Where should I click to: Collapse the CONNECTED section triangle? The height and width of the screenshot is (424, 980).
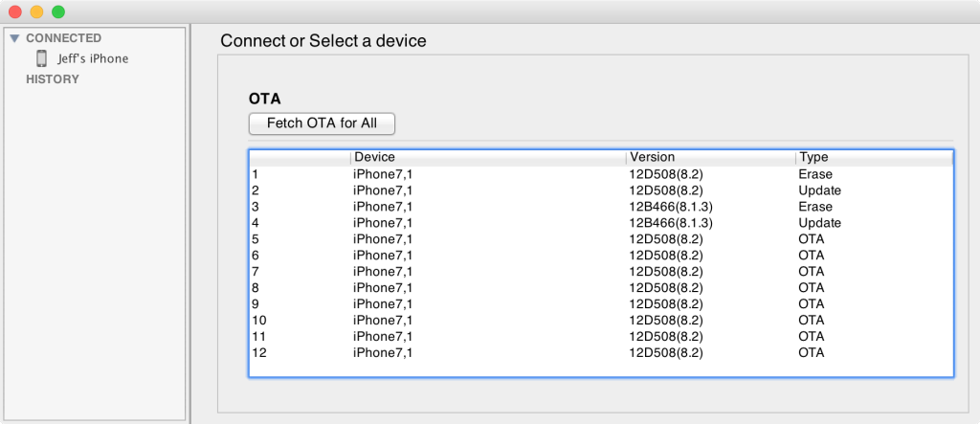[x=14, y=38]
